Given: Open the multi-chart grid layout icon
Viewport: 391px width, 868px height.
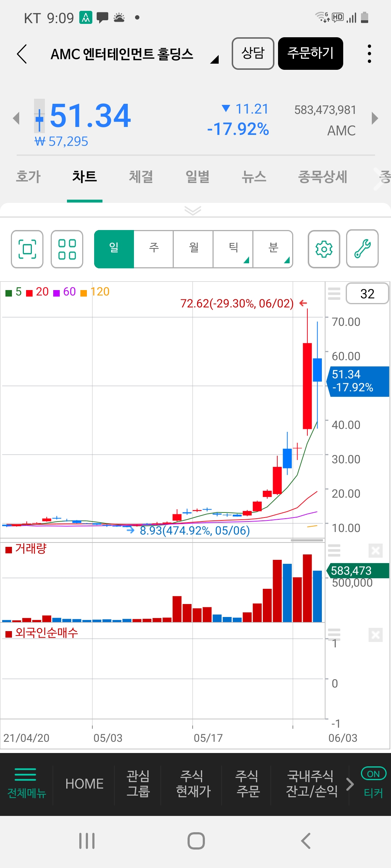Looking at the screenshot, I should (67, 249).
